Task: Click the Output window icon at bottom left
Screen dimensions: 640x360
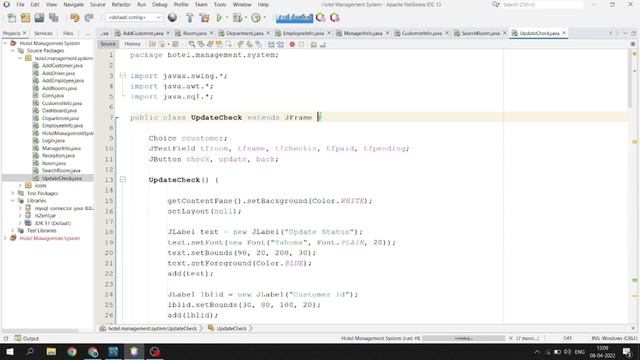Action: click(18, 338)
